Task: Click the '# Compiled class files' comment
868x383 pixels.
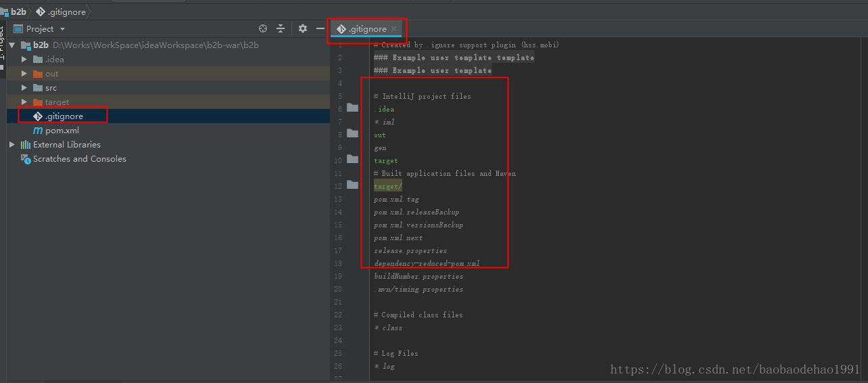Action: tap(418, 315)
